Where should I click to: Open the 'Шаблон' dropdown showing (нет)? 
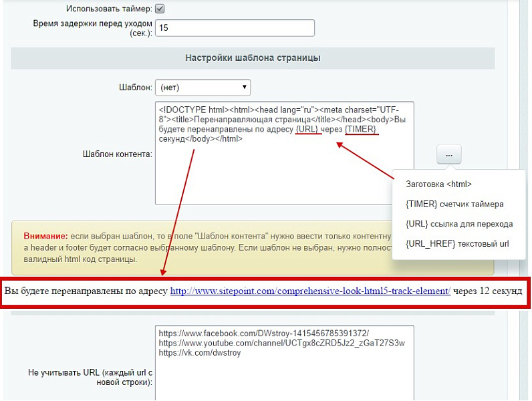(203, 88)
